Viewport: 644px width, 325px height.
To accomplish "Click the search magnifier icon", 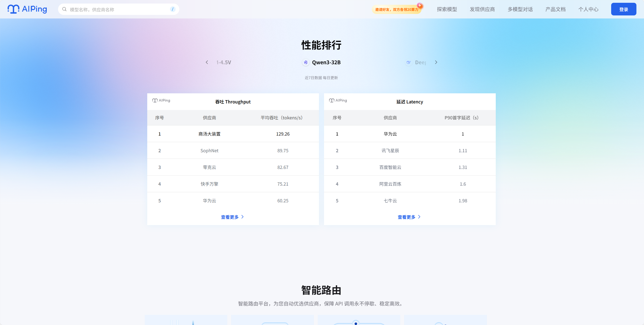I will [x=64, y=9].
